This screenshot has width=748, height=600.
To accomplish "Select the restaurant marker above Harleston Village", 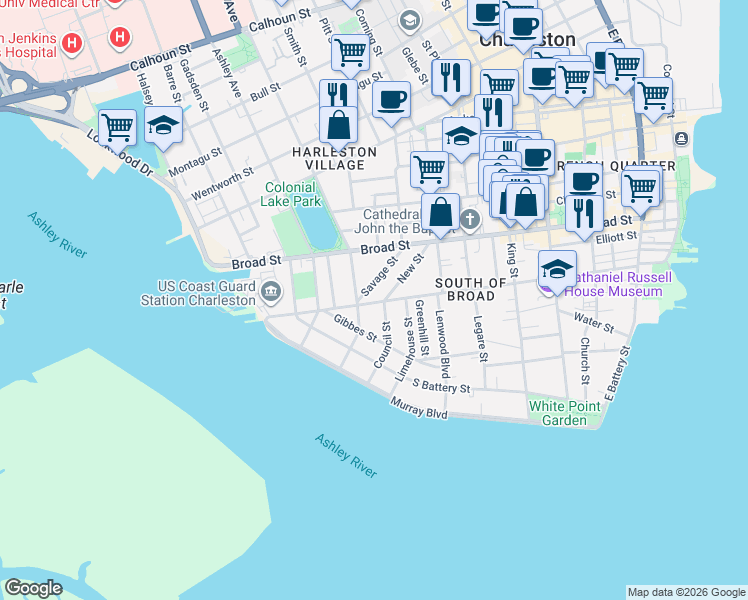I will 338,93.
